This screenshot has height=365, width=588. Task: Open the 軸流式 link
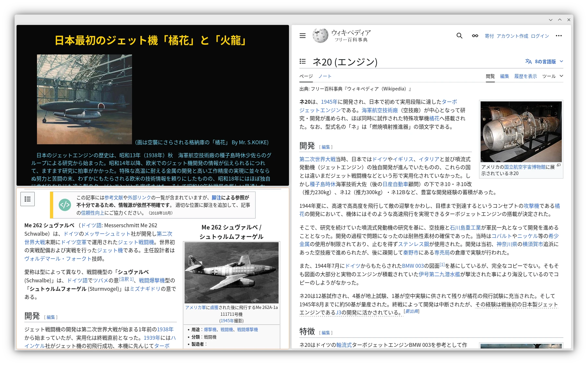[344, 345]
